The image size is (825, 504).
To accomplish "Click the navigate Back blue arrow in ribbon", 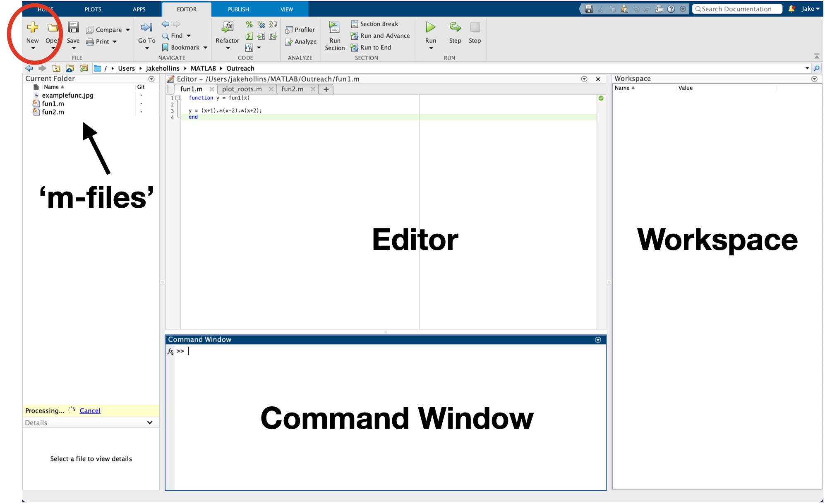I will [165, 24].
